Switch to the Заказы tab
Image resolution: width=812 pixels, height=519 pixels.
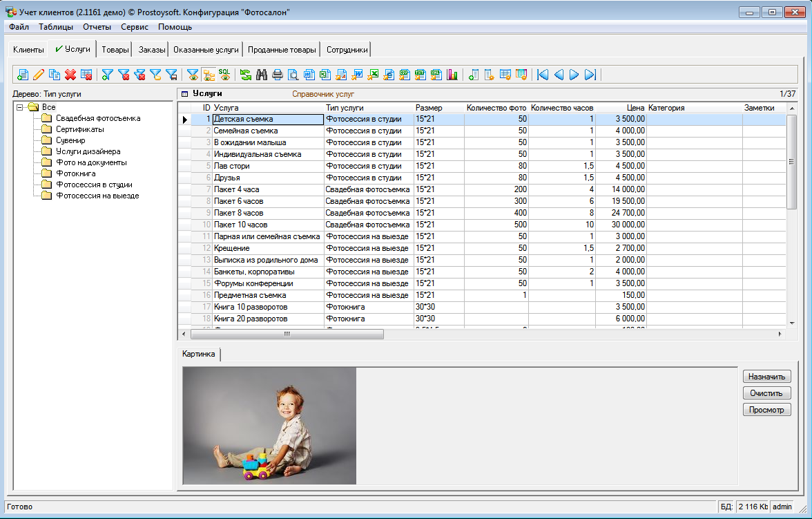(152, 50)
